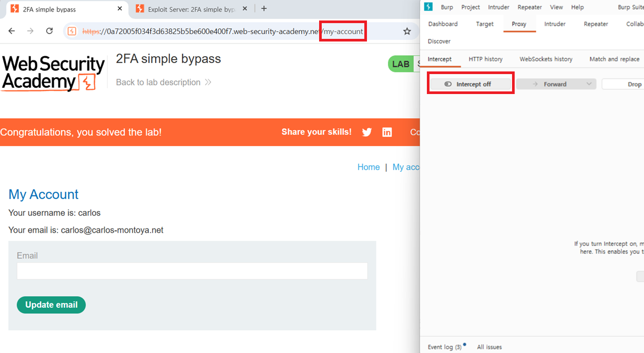Share on Twitter icon
The width and height of the screenshot is (644, 353).
[x=367, y=132]
